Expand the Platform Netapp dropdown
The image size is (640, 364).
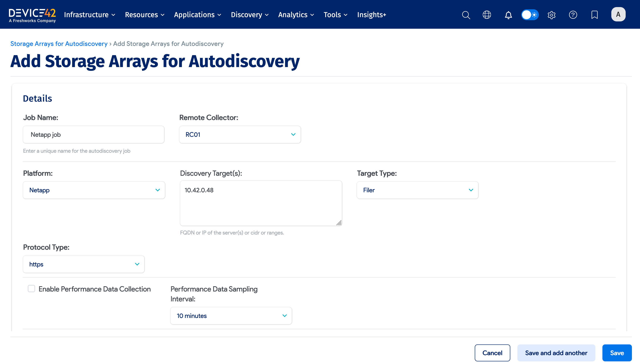coord(94,190)
